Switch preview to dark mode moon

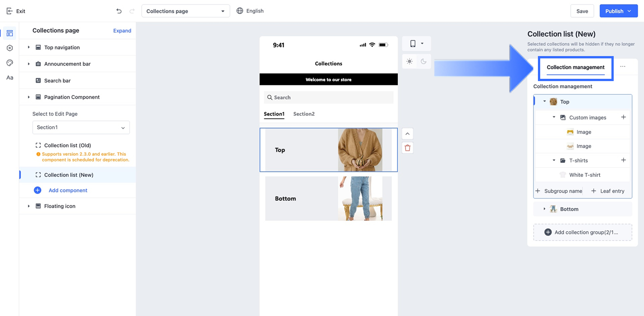coord(424,61)
